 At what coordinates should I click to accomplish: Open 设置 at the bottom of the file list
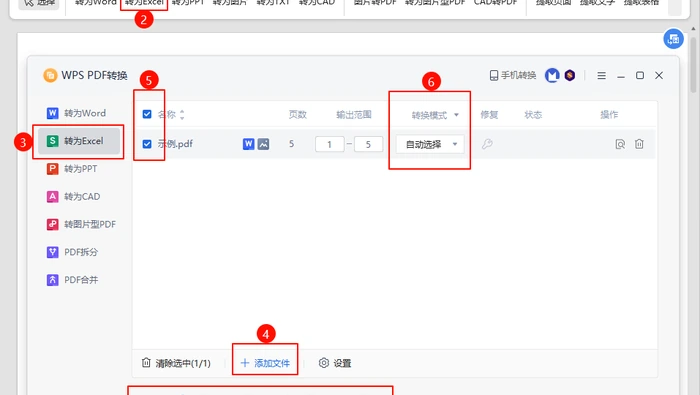pos(335,363)
